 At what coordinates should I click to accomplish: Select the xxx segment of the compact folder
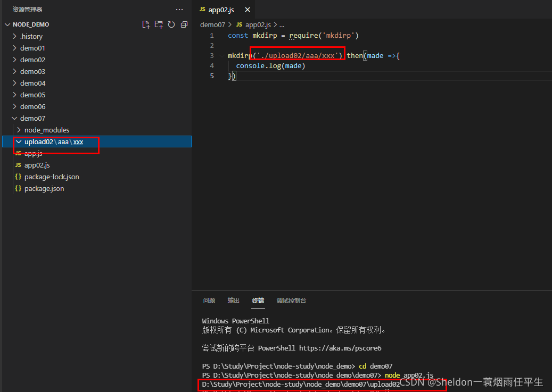tap(78, 142)
